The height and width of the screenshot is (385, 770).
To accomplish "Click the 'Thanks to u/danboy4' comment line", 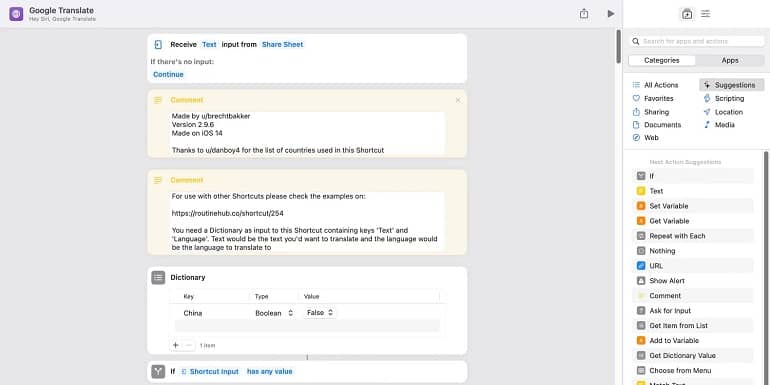I will (277, 150).
